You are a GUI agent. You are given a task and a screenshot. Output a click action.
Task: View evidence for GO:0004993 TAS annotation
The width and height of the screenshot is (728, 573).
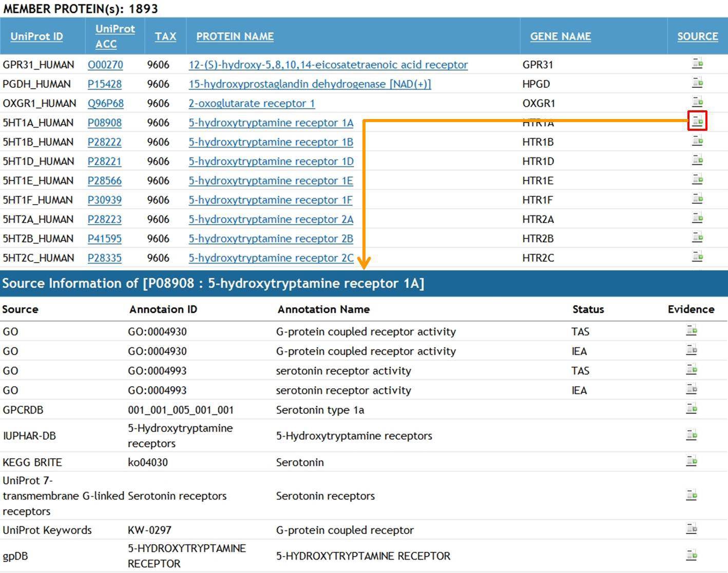[x=692, y=369]
